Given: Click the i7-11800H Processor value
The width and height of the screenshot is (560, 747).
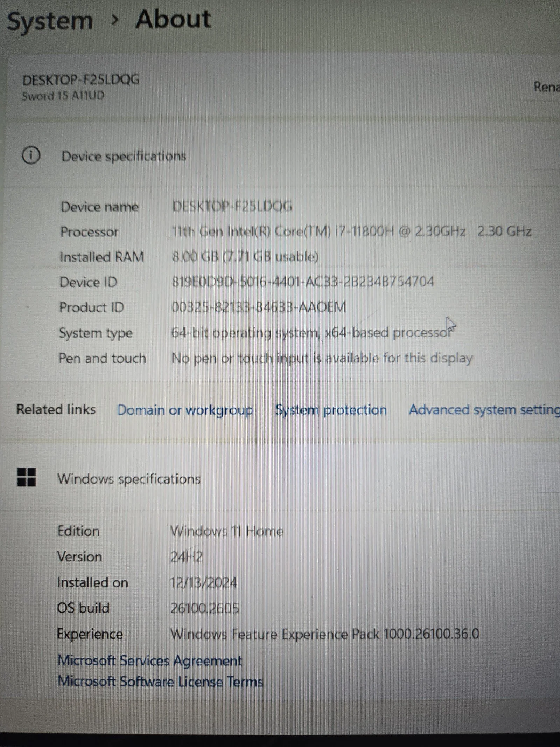Looking at the screenshot, I should pyautogui.click(x=351, y=231).
